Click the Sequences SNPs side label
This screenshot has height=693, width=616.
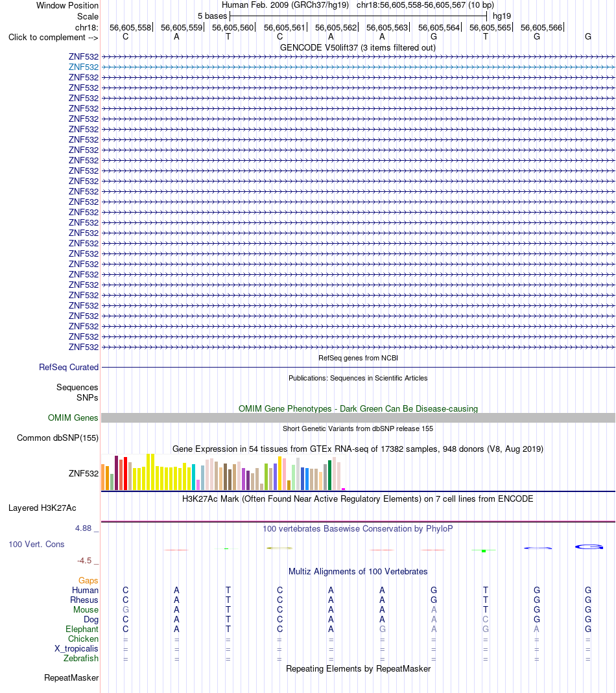(x=77, y=392)
